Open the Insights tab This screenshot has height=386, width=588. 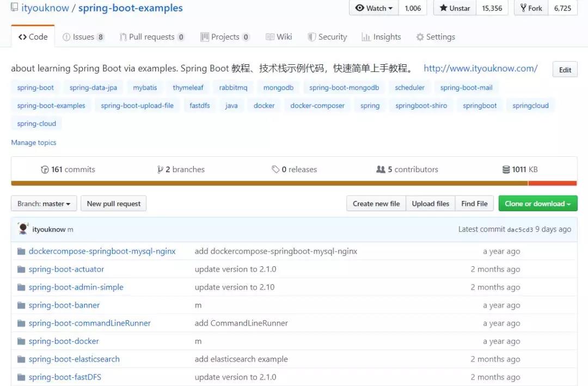coord(381,37)
